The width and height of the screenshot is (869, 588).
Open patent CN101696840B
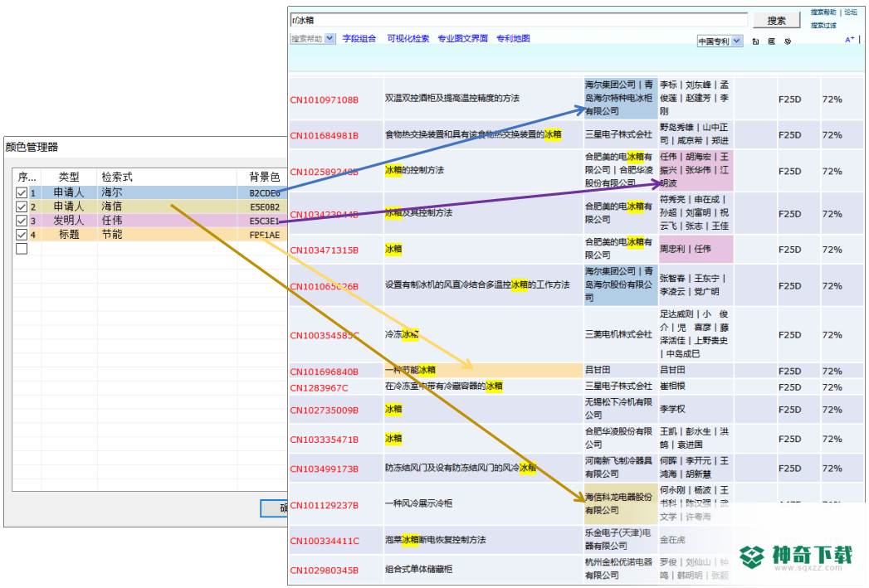[325, 372]
